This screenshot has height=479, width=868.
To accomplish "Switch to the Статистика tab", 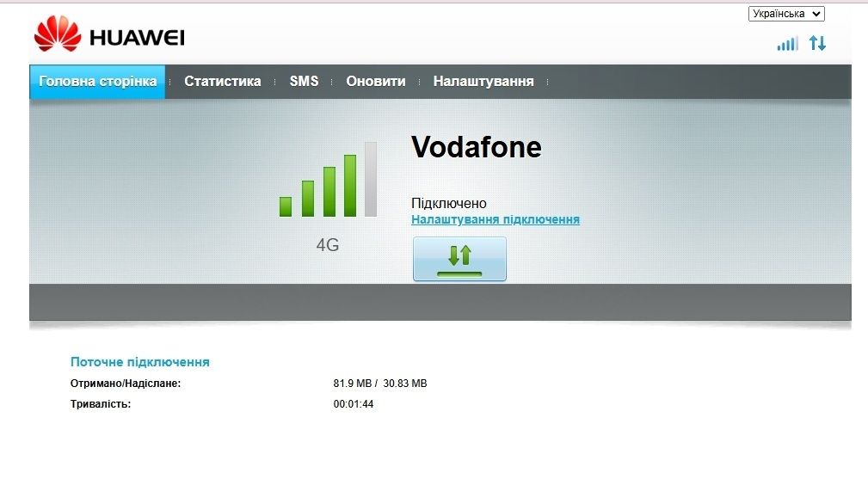I will point(223,82).
